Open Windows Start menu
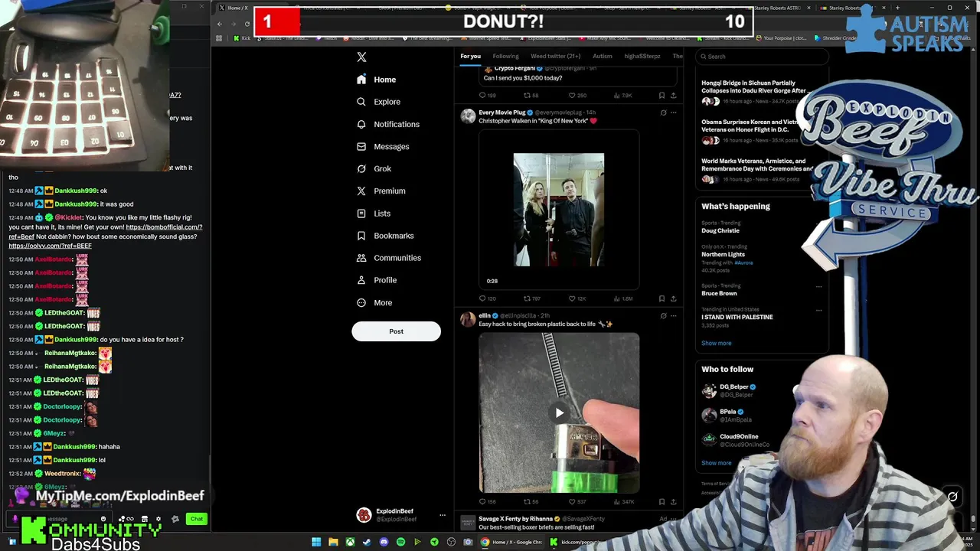Screen dimensions: 980x551 coord(316,543)
